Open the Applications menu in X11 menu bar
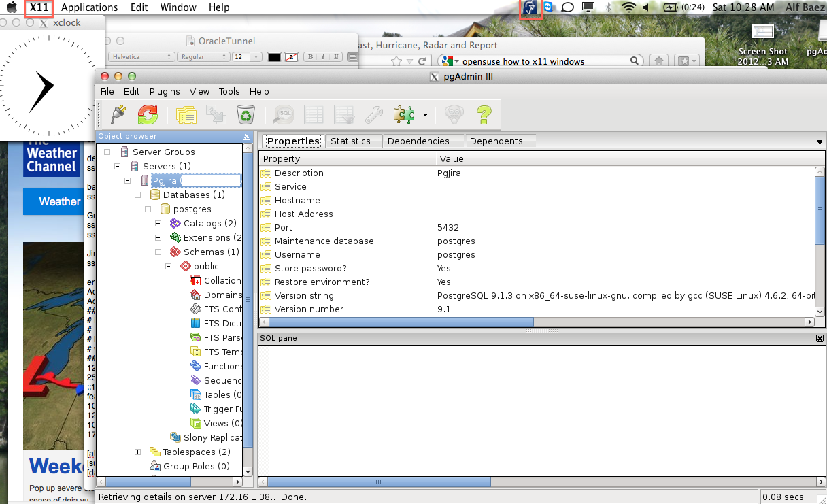The height and width of the screenshot is (504, 827). point(89,7)
